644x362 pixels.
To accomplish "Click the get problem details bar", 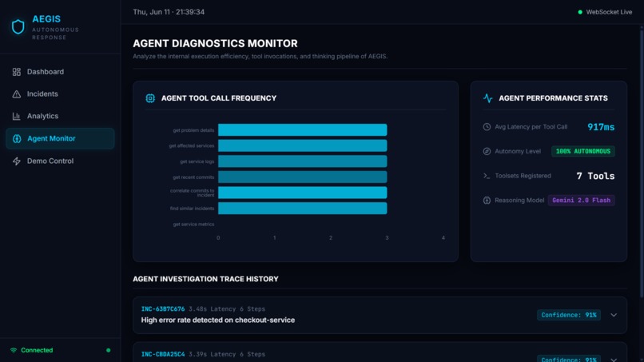I will point(302,129).
